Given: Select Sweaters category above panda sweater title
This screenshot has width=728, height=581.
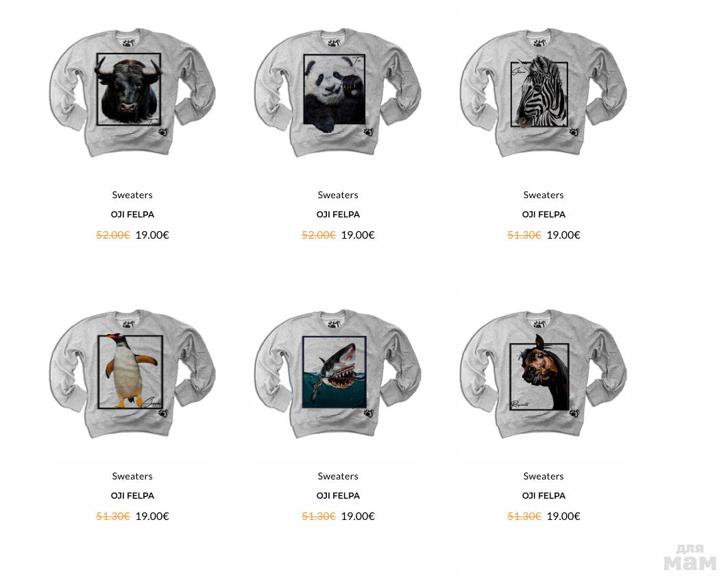Looking at the screenshot, I should click(338, 195).
